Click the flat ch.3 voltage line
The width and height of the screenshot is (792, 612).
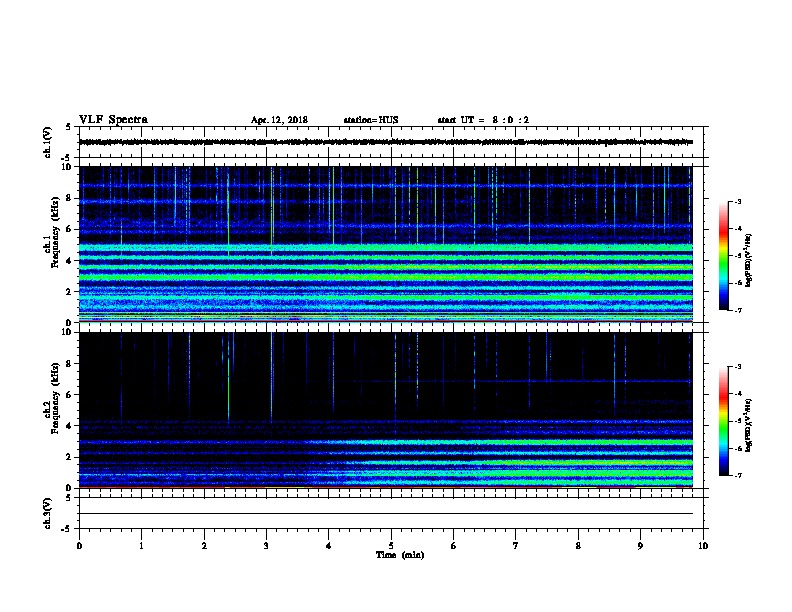coord(386,514)
